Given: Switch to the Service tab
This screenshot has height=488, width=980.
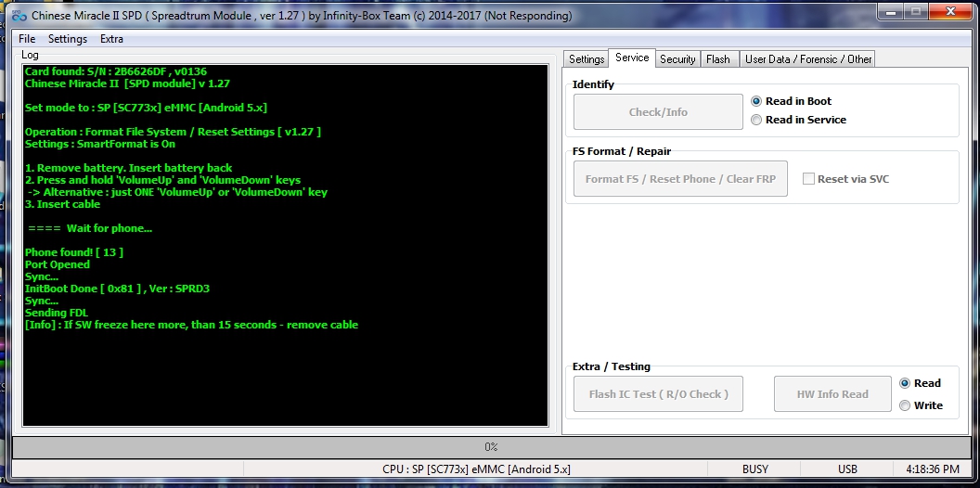Looking at the screenshot, I should click(632, 58).
